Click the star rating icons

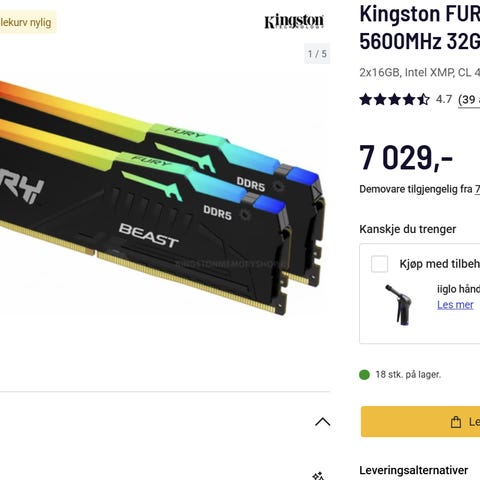(x=395, y=99)
